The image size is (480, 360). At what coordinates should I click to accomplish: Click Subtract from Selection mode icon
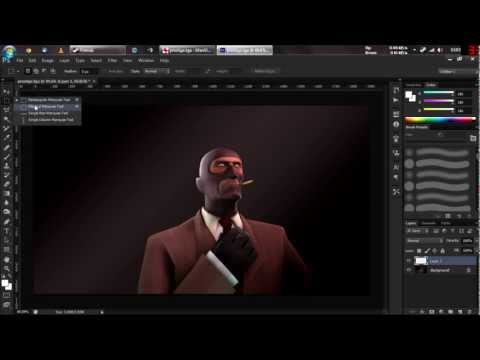point(44,71)
